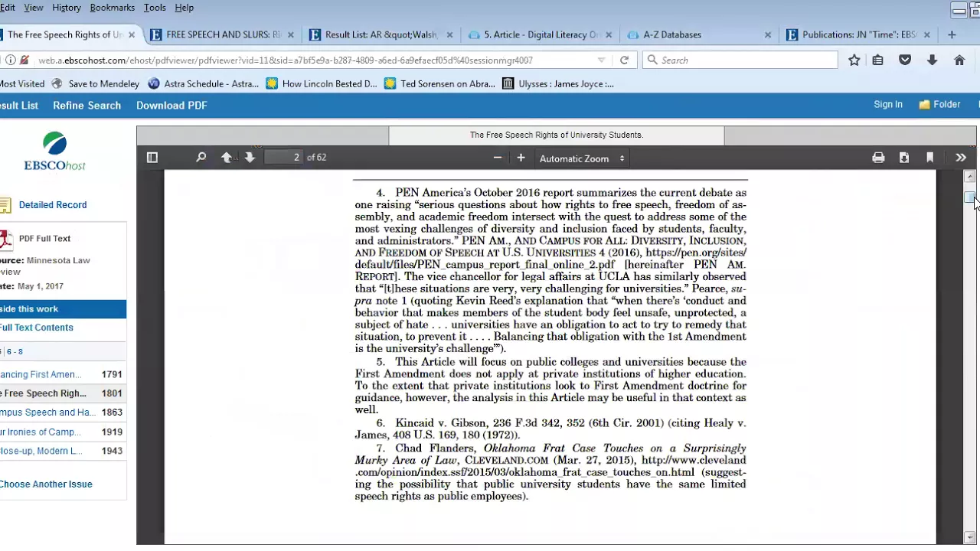Click the PDF page number field
Viewport: 980px width, 551px height.
coord(284,157)
